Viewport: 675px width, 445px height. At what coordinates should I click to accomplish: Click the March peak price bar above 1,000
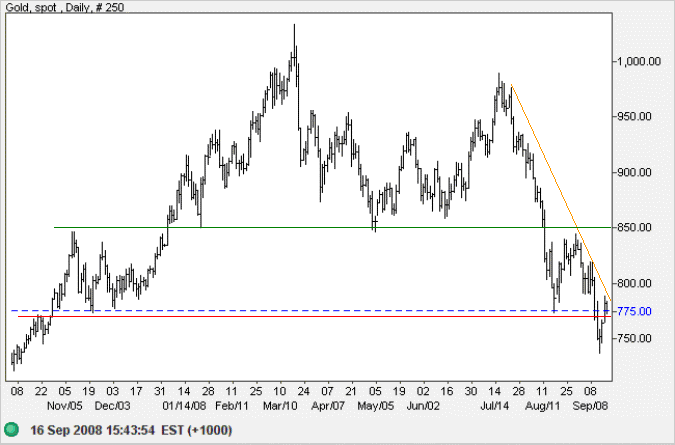[294, 43]
